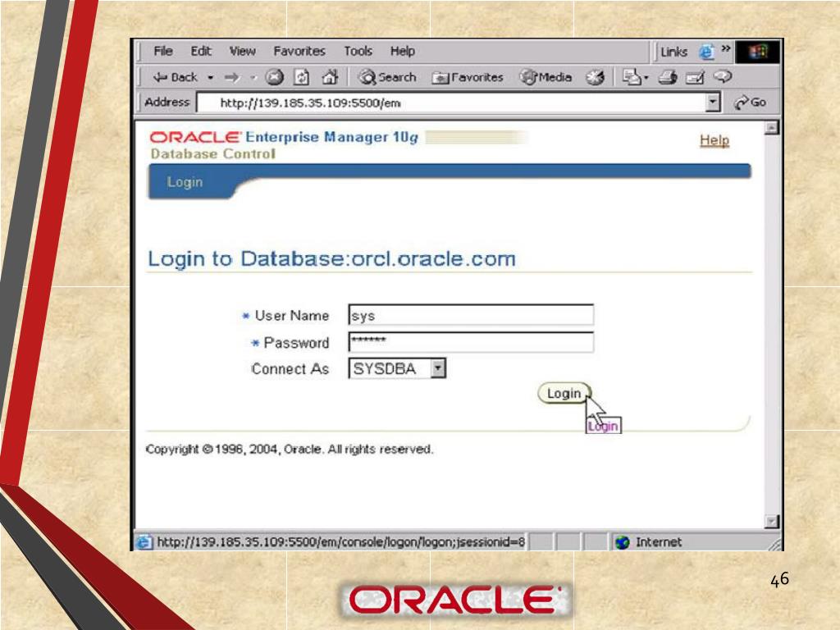Open the Help link in Enterprise Manager
The image size is (840, 630).
click(714, 140)
